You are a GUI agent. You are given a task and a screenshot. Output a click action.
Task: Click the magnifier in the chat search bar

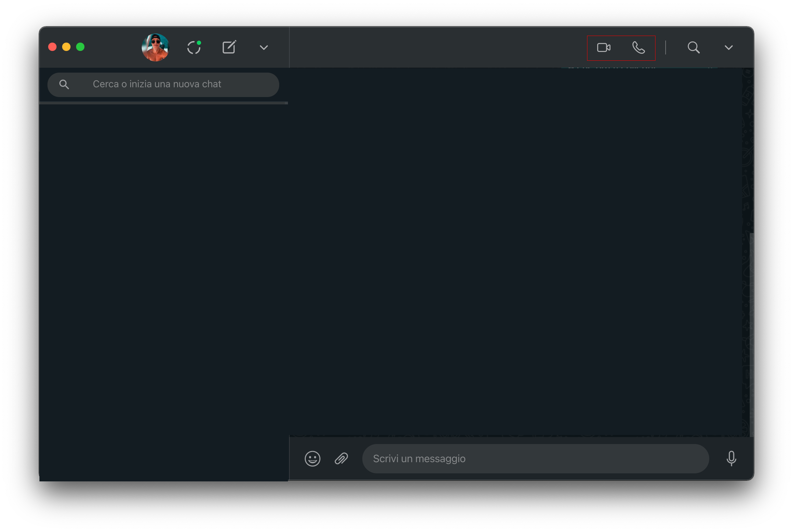click(64, 84)
